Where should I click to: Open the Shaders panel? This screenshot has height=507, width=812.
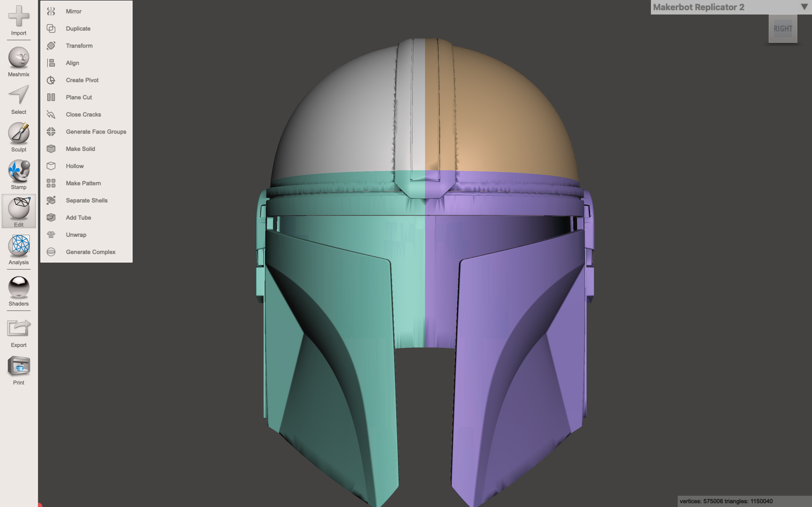click(19, 291)
